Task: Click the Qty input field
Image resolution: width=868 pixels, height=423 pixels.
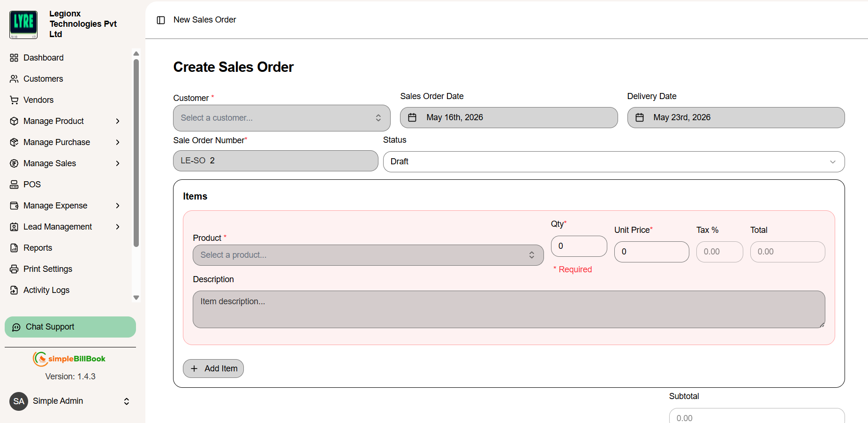Action: [579, 246]
